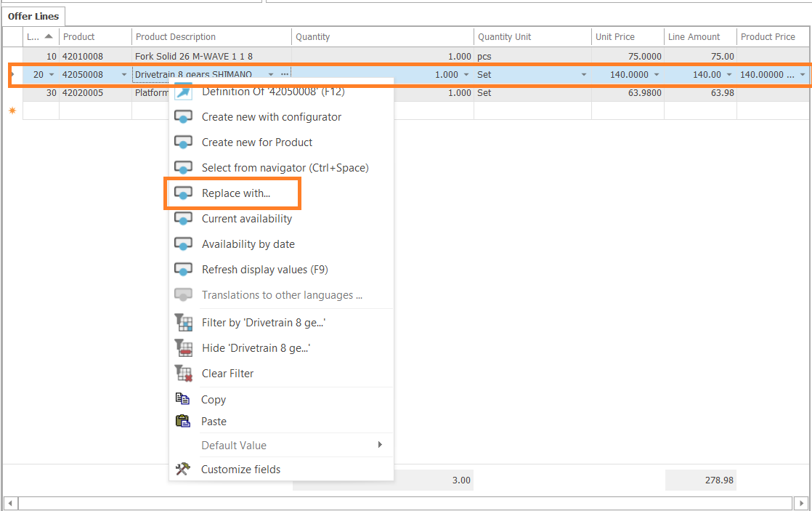Click the Customize fields tools icon
This screenshot has height=511, width=812.
tap(183, 470)
